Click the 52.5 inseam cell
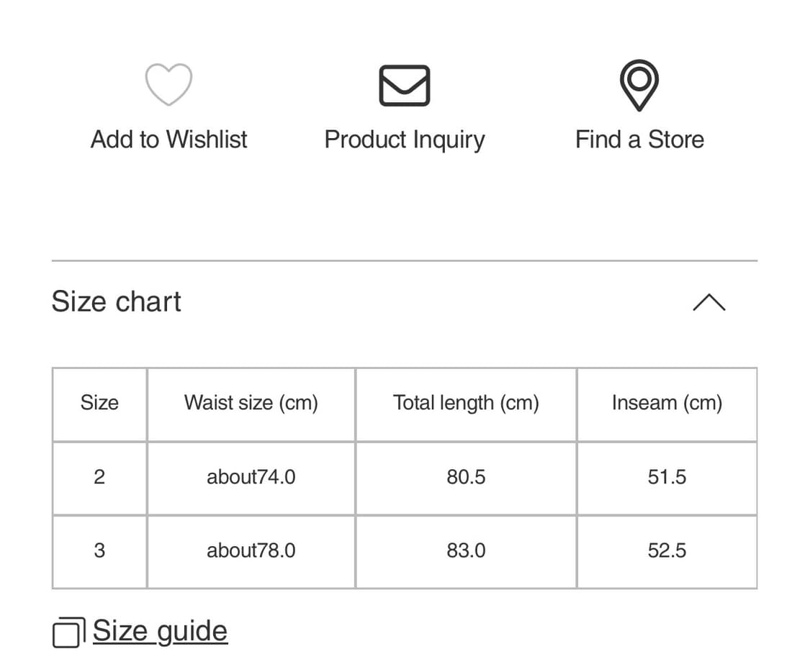The height and width of the screenshot is (672, 810). tap(667, 551)
